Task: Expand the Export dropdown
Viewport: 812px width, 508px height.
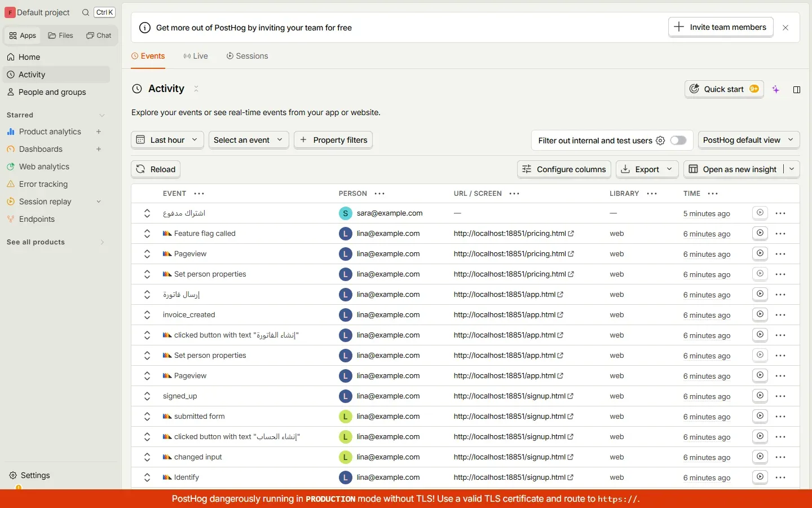Action: pos(647,169)
